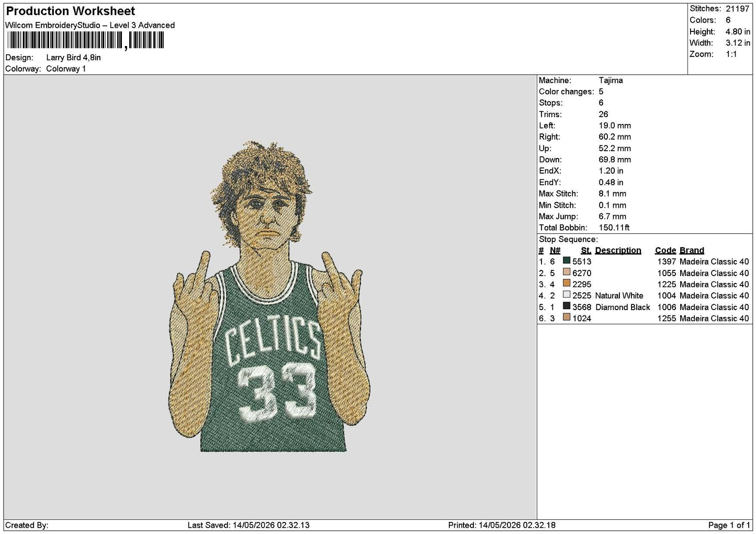Click thread code 1055 in row 2

[667, 273]
